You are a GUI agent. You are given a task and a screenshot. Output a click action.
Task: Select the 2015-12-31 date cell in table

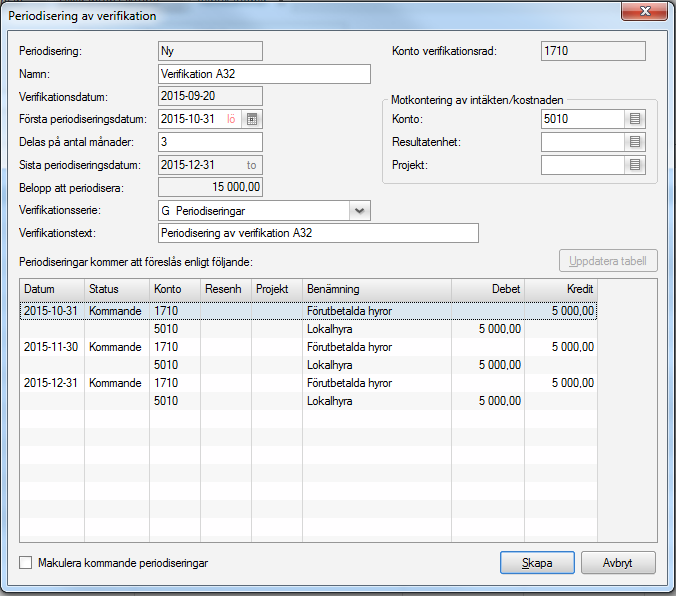coord(52,383)
